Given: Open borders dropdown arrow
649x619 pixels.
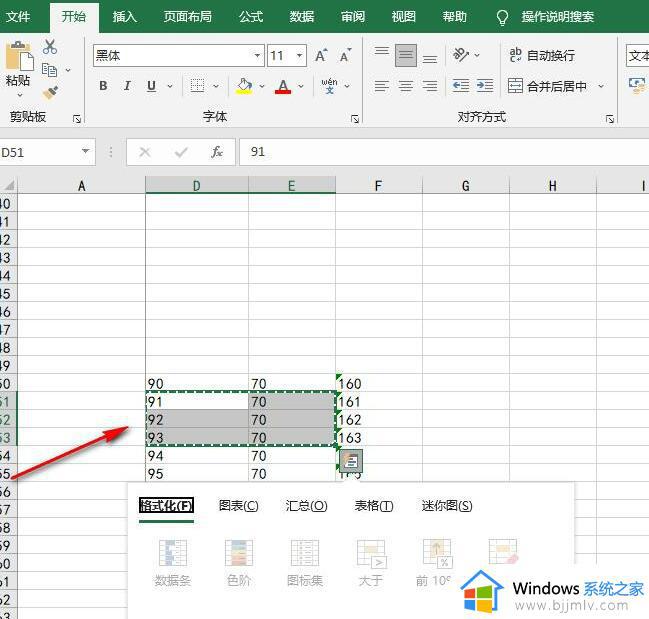Looking at the screenshot, I should click(216, 86).
